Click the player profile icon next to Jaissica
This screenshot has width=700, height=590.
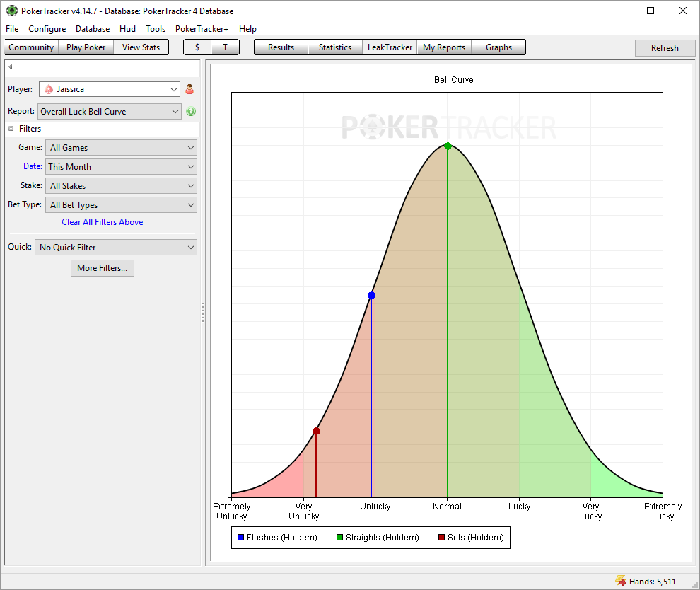tap(189, 89)
